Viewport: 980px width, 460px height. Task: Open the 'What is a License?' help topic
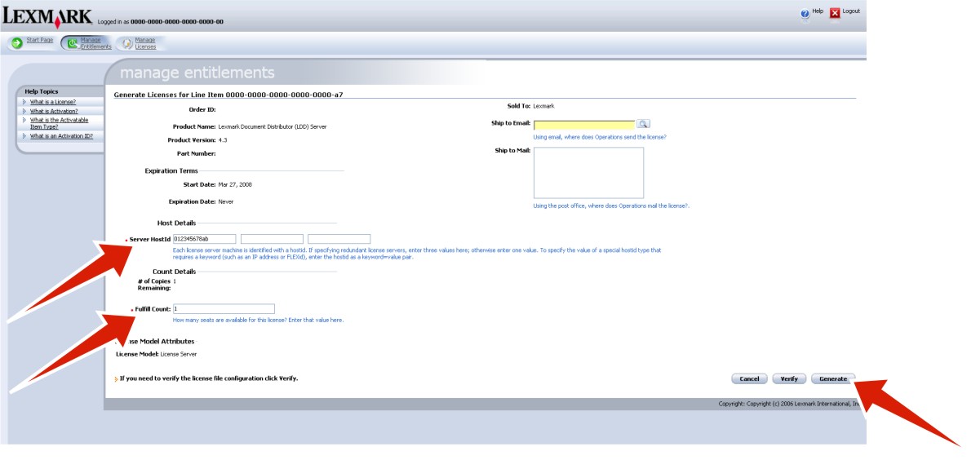(x=53, y=102)
